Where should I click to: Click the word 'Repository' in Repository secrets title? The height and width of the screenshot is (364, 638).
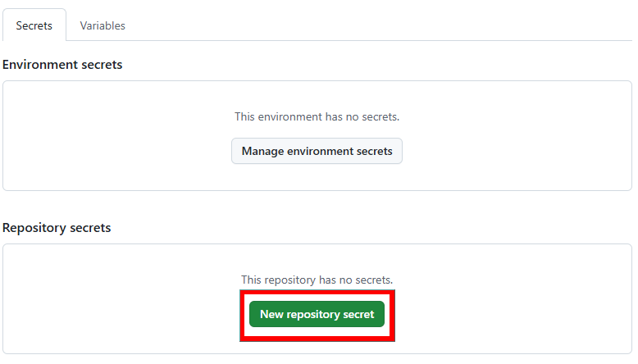point(34,227)
